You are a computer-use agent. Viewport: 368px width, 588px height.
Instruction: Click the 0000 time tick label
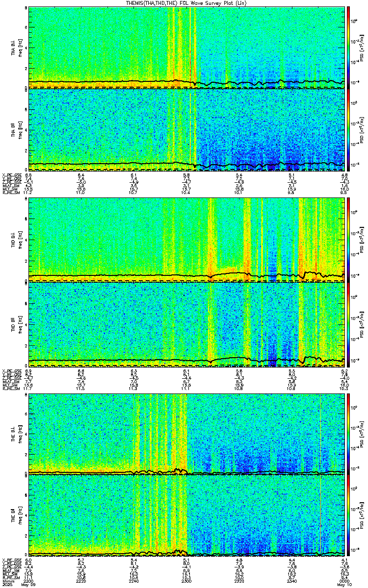pyautogui.click(x=344, y=581)
